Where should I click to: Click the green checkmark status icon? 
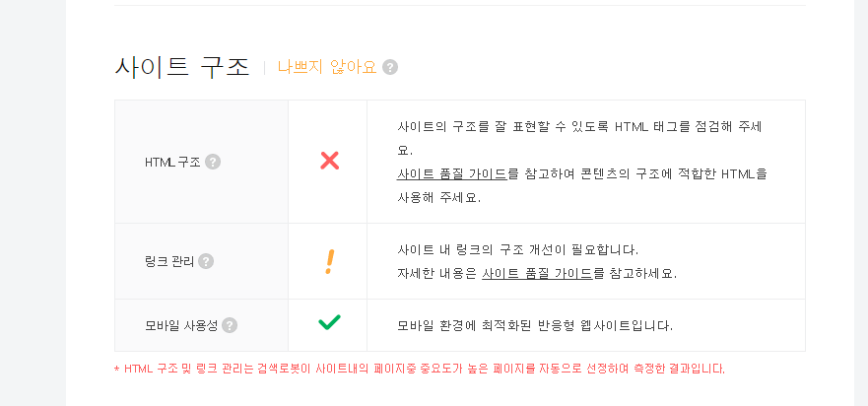coord(329,322)
